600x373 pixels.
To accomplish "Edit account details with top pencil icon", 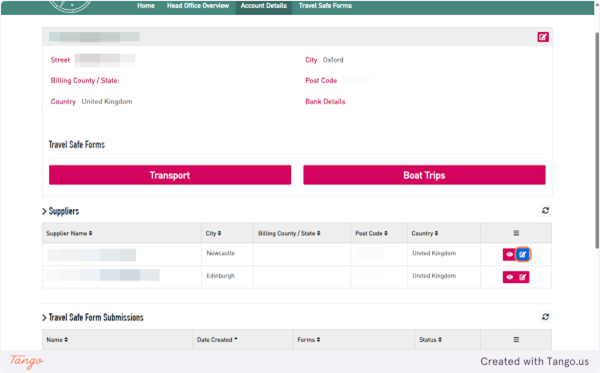I will click(x=543, y=37).
